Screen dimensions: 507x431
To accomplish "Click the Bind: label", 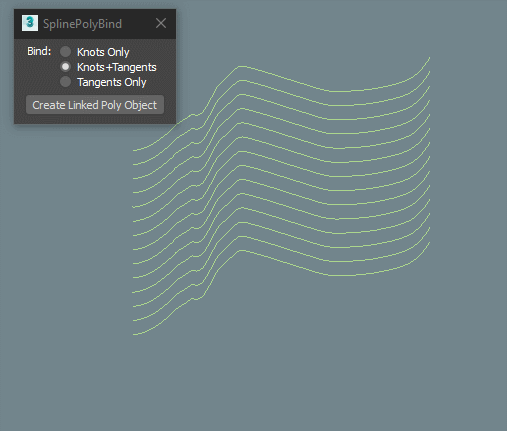I will point(39,51).
